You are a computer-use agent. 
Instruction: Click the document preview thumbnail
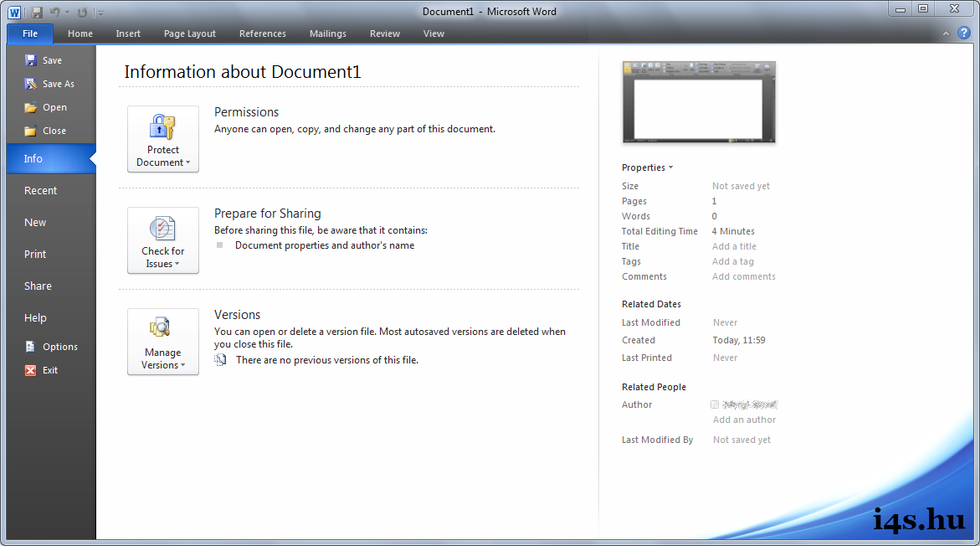coord(699,102)
